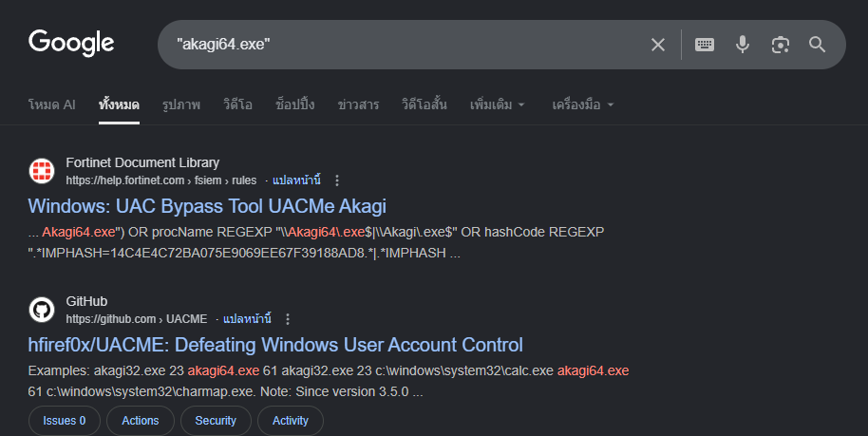868x436 pixels.
Task: Open hfiref0x/UACME GitHub result link
Action: point(275,345)
